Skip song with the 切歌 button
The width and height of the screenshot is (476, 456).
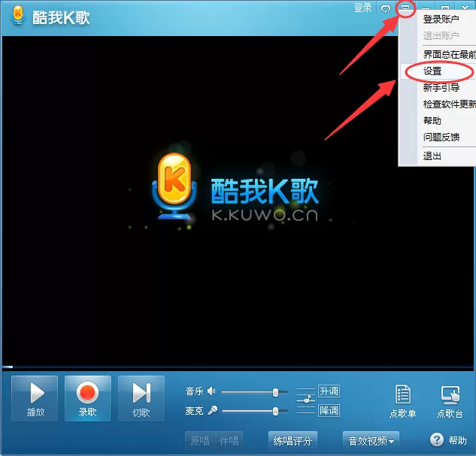141,398
